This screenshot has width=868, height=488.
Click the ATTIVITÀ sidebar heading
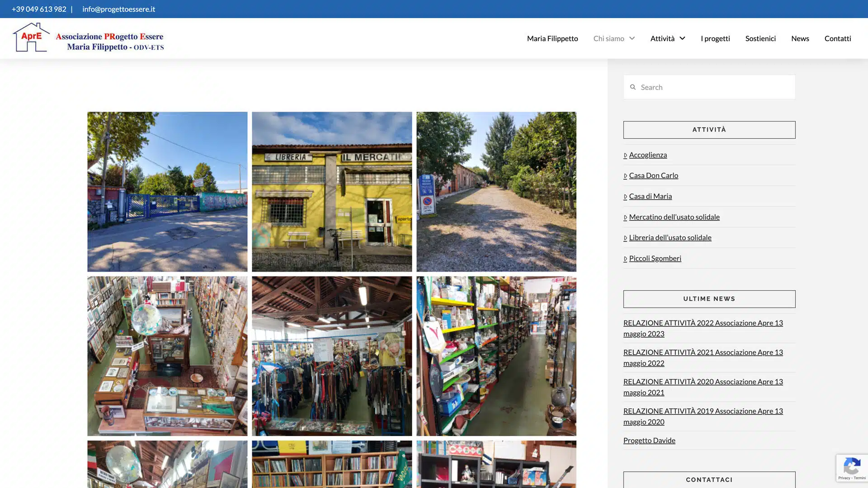point(709,130)
